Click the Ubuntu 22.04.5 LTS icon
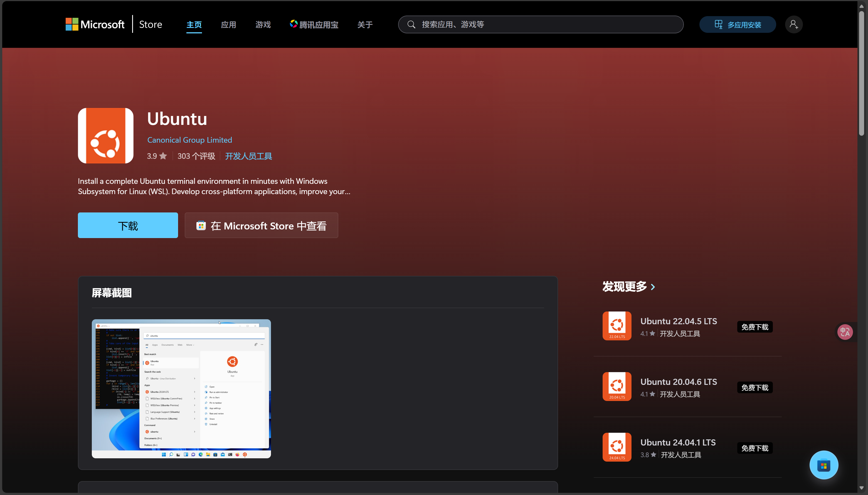The image size is (868, 495). click(x=617, y=326)
